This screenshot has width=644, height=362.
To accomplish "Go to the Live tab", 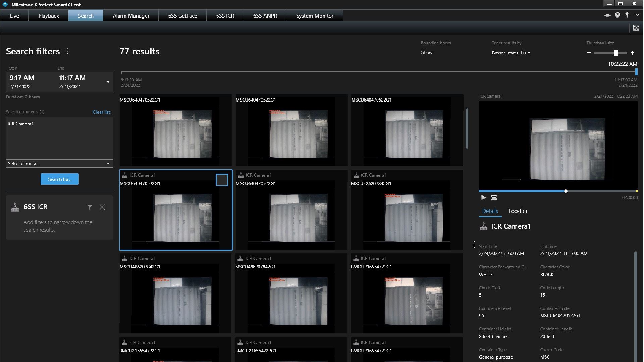I will coord(14,16).
